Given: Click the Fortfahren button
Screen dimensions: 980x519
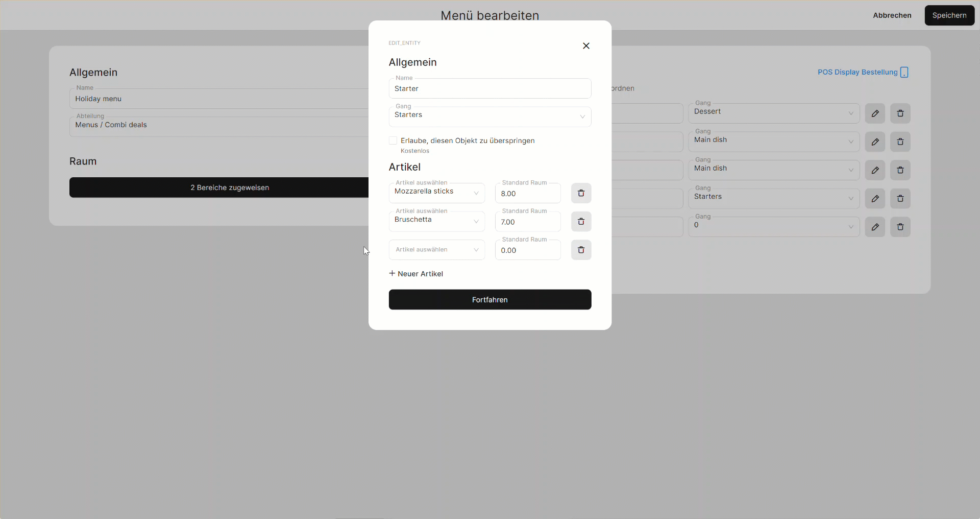Looking at the screenshot, I should (x=489, y=300).
